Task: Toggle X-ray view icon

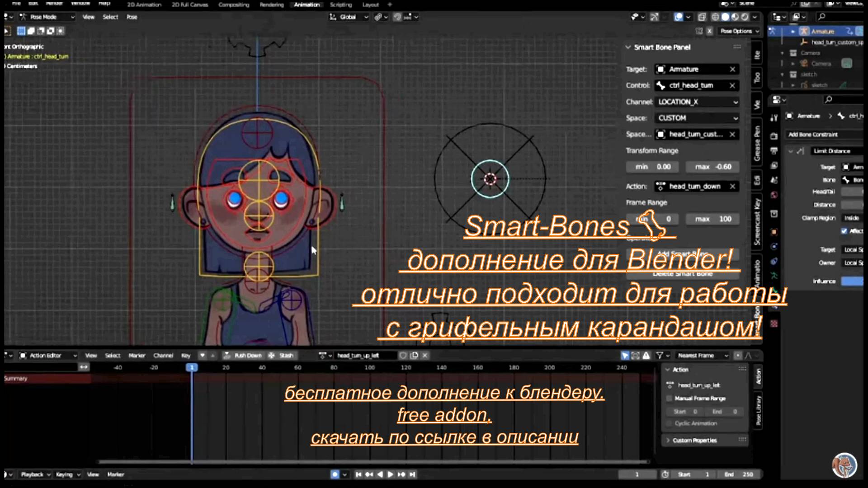Action: (702, 17)
